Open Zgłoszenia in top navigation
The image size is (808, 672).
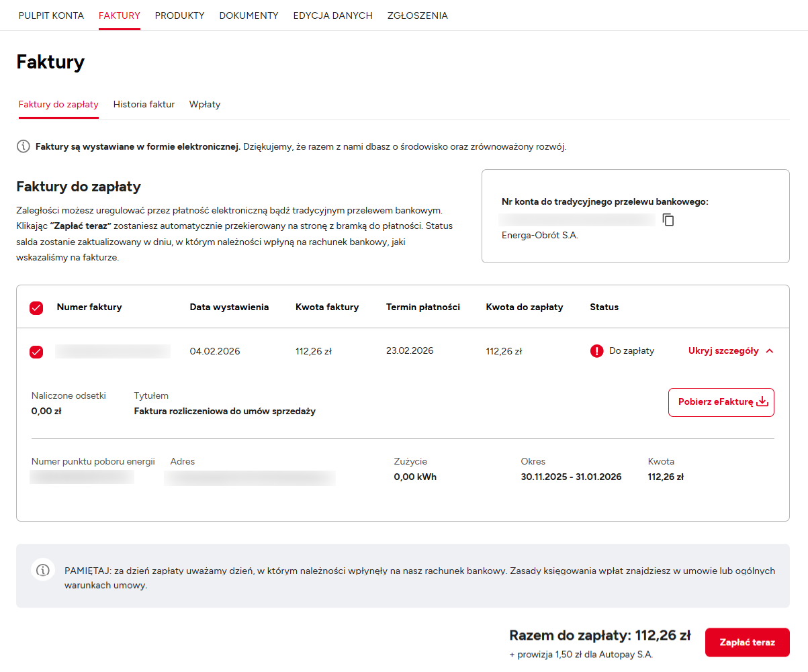click(x=417, y=15)
